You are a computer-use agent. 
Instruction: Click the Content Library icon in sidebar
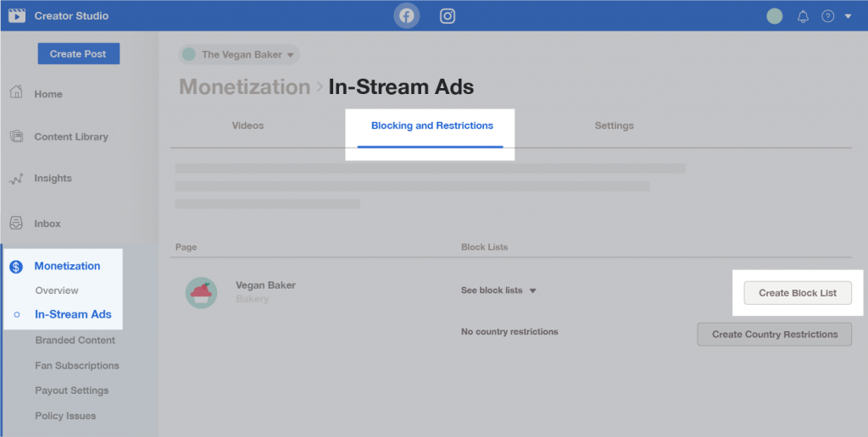tap(16, 136)
